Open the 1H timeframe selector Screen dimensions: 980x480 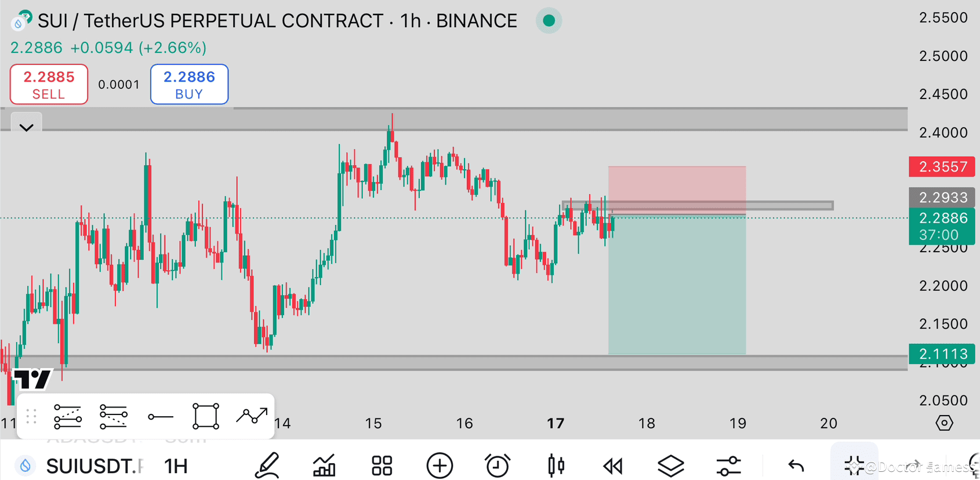(175, 465)
